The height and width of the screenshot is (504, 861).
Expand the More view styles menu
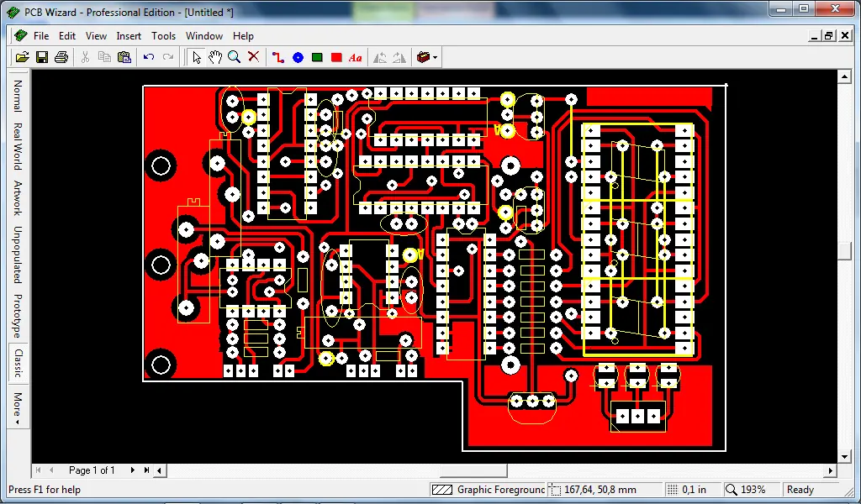point(18,408)
